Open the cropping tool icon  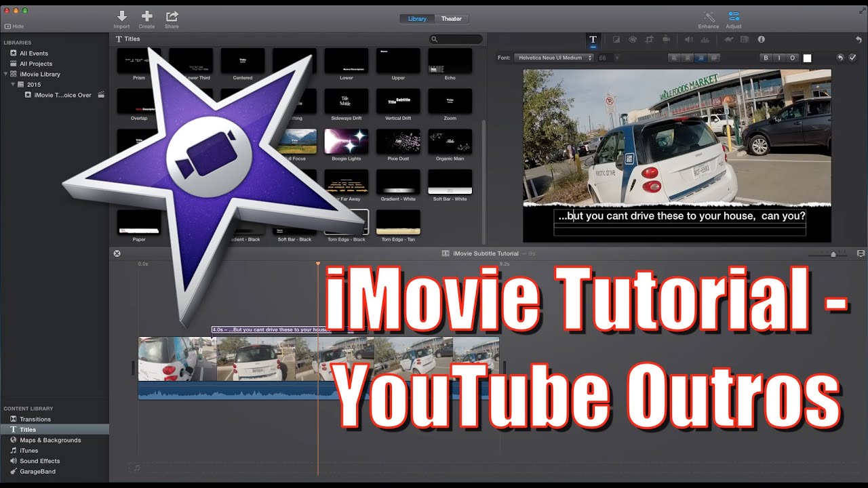click(649, 40)
